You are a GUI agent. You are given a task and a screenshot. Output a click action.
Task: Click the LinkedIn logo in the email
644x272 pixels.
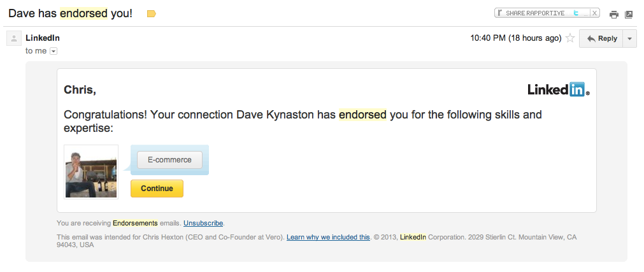(559, 90)
